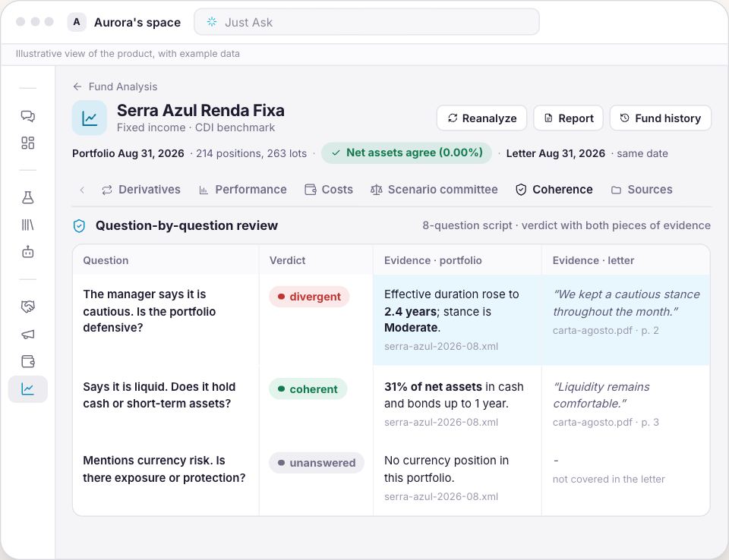Click the Question column header
This screenshot has height=560, width=729.
[106, 260]
